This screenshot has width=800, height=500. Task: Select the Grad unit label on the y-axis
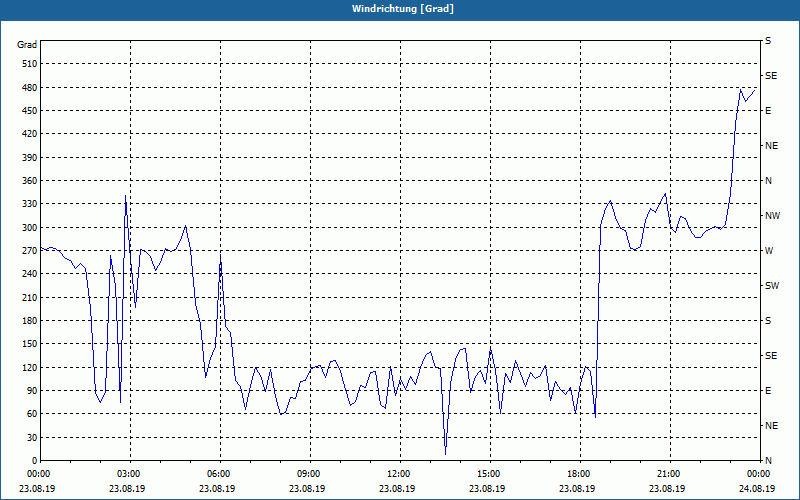(x=27, y=45)
